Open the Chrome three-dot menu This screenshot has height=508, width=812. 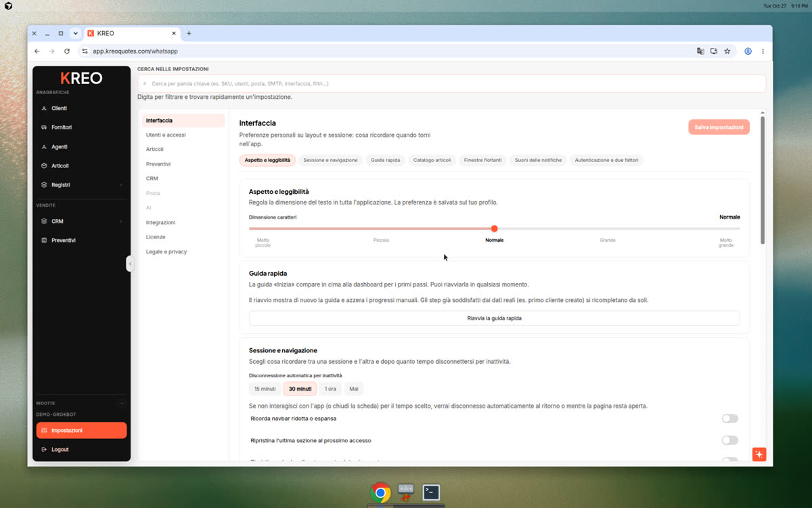pyautogui.click(x=763, y=51)
